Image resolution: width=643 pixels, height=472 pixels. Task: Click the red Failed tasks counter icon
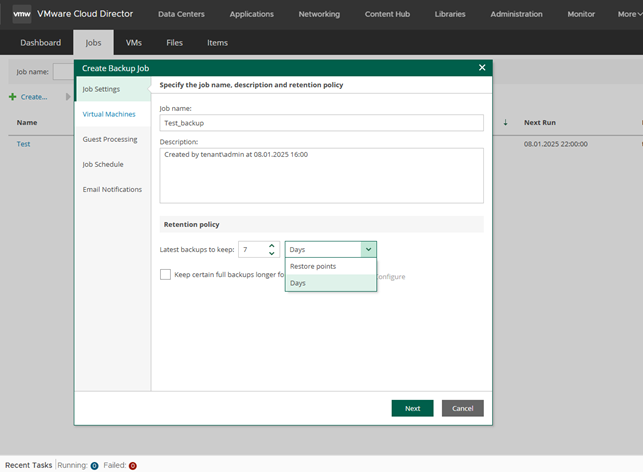coord(132,465)
